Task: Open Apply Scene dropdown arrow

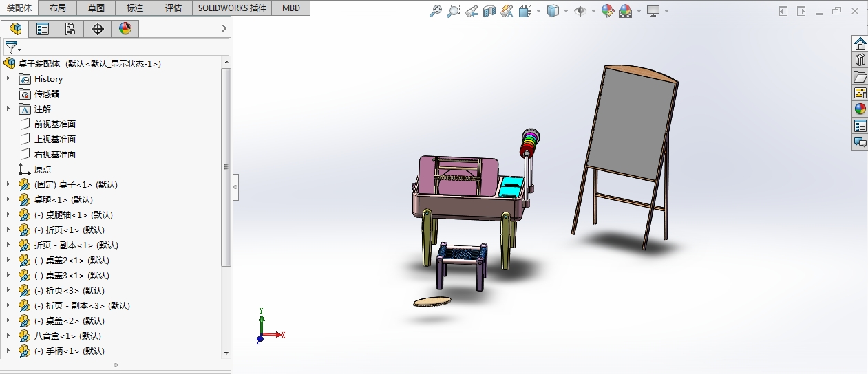Action: (638, 11)
